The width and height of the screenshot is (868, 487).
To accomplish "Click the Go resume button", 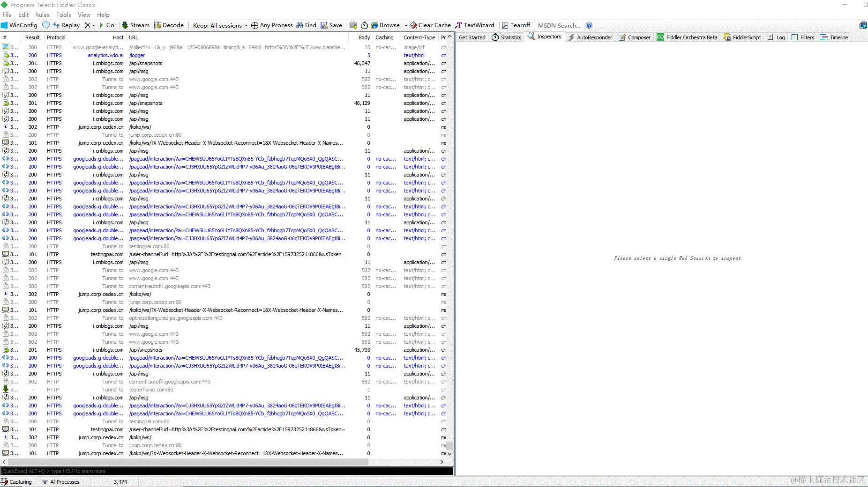I will [x=107, y=25].
